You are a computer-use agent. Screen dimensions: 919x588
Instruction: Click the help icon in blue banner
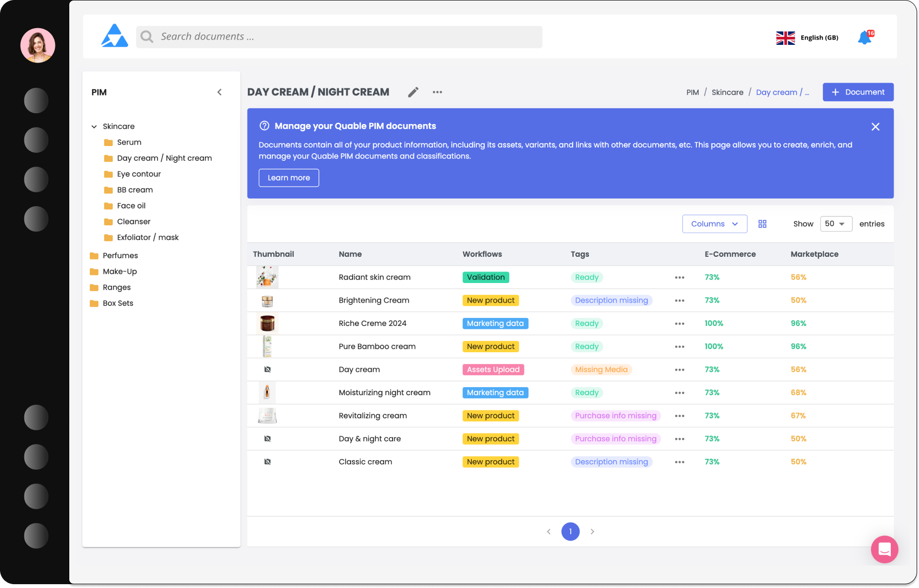coord(264,126)
